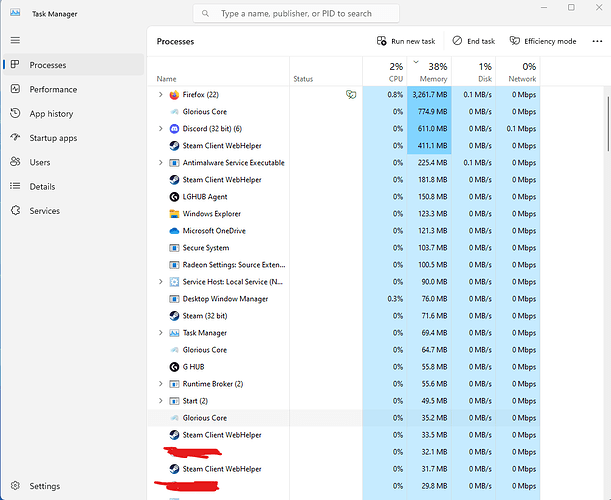The width and height of the screenshot is (611, 500).
Task: Open the Users page
Action: (x=74, y=162)
